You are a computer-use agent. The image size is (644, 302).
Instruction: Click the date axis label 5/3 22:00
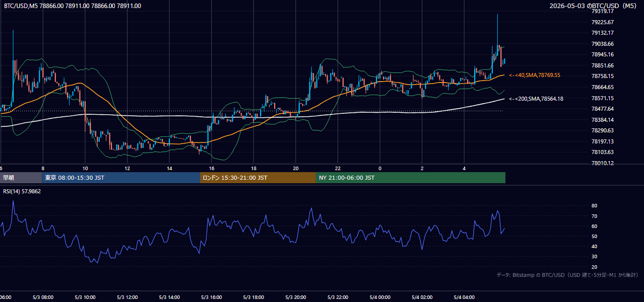point(338,297)
